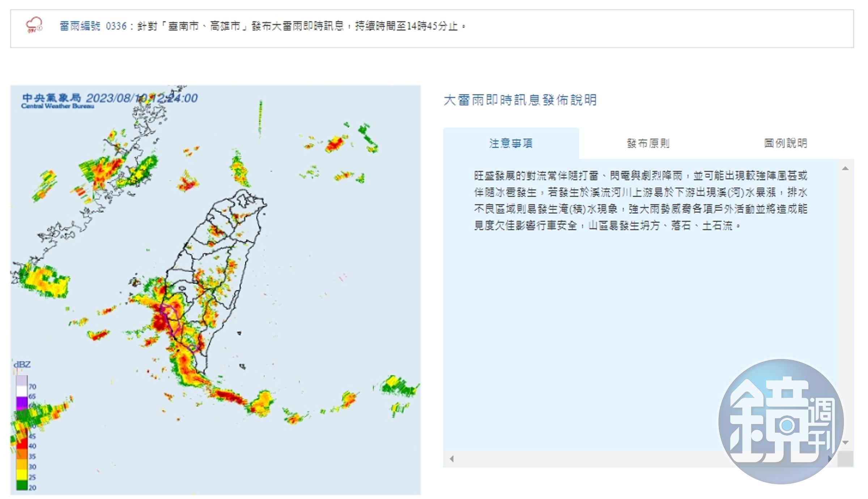Screen dimensions: 868x499
Task: Click the yellow 25 dBZ legend color
Action: (22, 474)
